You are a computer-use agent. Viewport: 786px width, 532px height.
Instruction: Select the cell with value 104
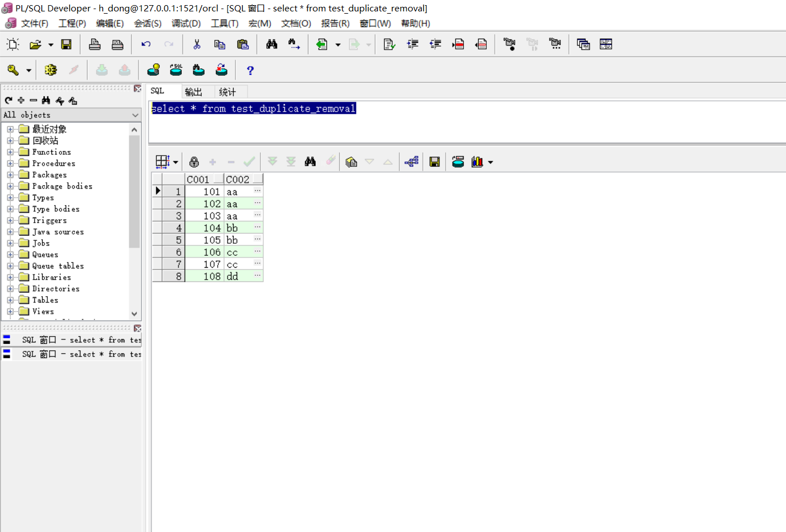(204, 228)
